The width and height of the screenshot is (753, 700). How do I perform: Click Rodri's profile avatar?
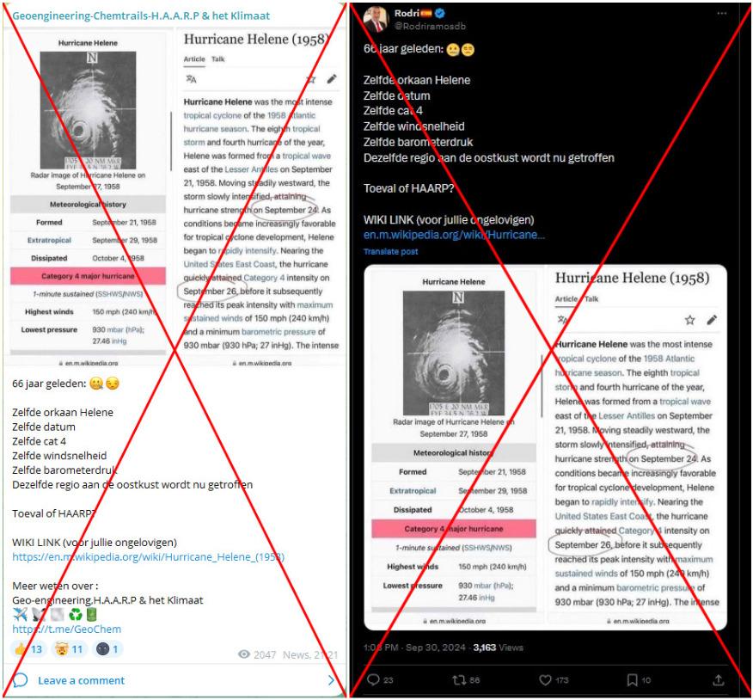[376, 19]
